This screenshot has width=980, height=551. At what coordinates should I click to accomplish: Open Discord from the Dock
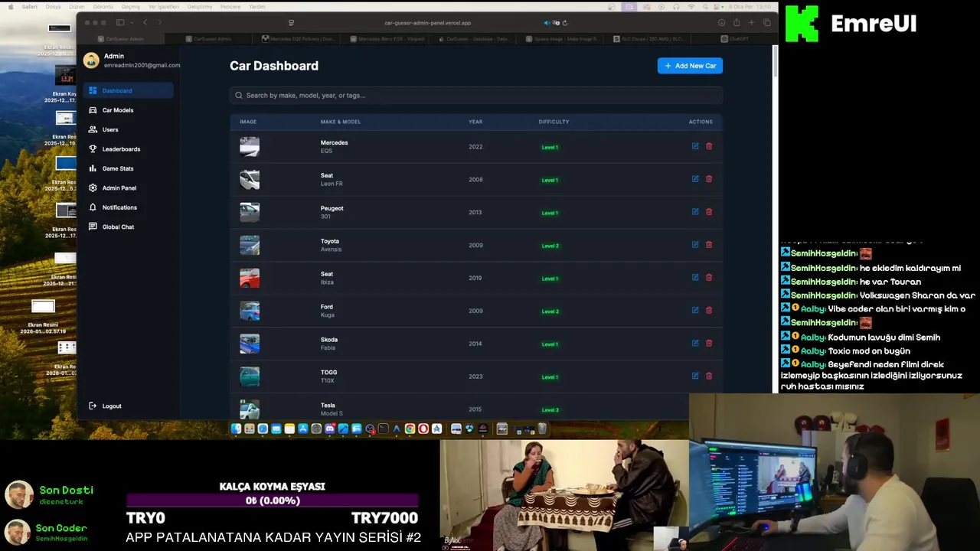tap(329, 429)
